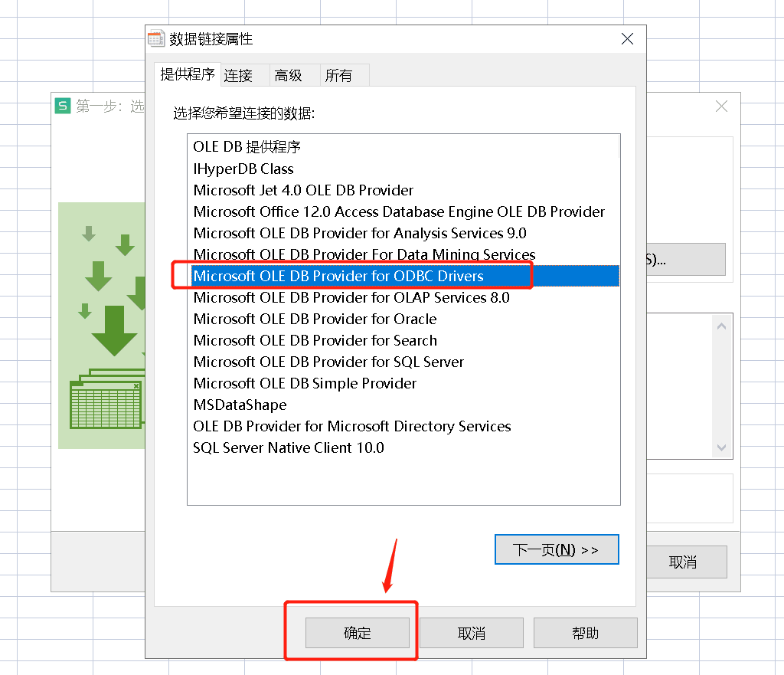Go to next page with 下一页(N) >>
This screenshot has height=675, width=784.
pyautogui.click(x=557, y=549)
